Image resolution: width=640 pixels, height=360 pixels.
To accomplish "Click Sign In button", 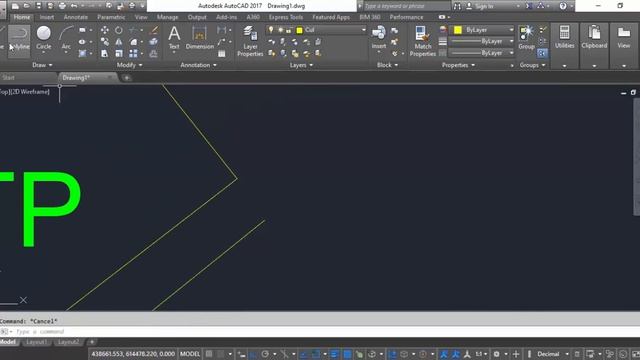I will 480,6.
